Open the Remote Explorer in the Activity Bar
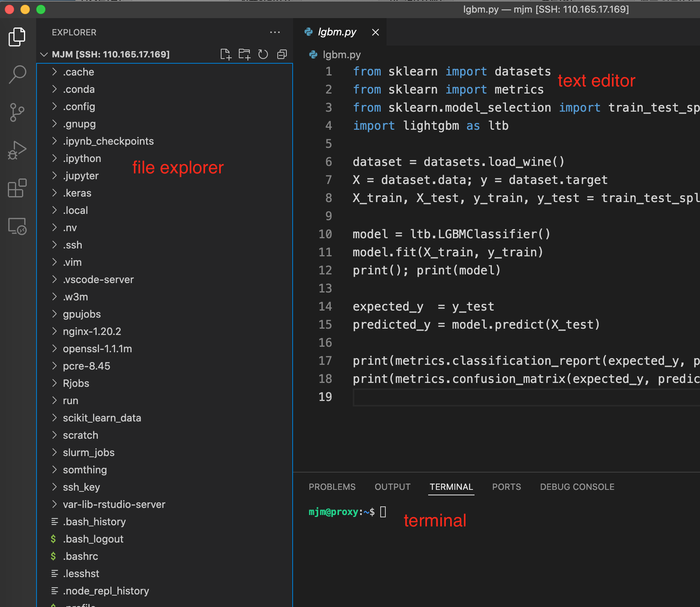700x607 pixels. pyautogui.click(x=17, y=226)
